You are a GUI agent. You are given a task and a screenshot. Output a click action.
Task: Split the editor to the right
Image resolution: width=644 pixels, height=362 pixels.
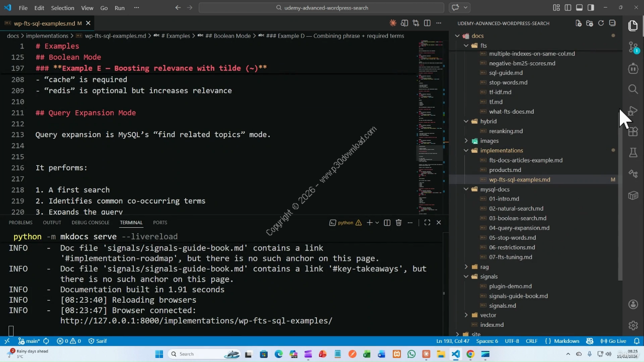[x=427, y=23]
